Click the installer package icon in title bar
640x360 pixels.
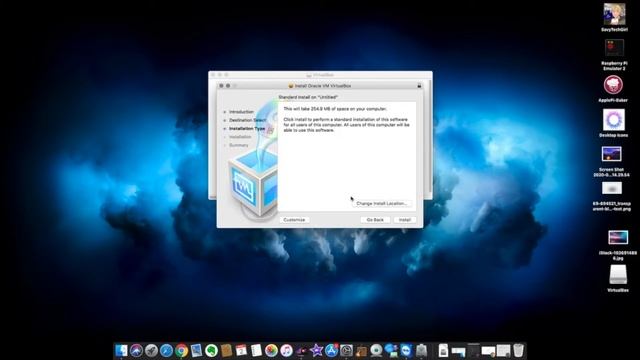click(291, 86)
